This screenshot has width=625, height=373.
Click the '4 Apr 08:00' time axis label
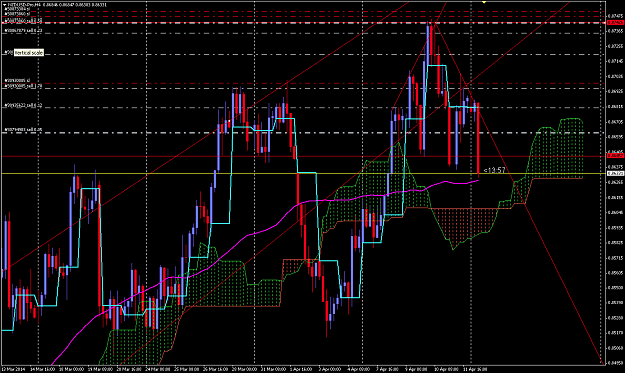click(x=359, y=369)
